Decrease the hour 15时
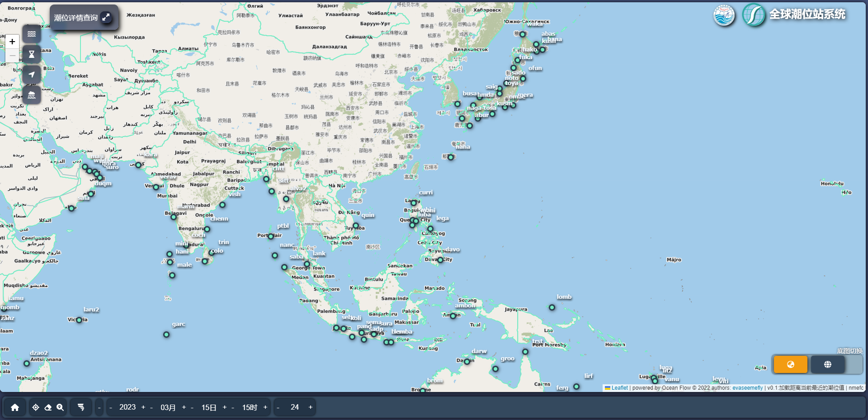Image resolution: width=868 pixels, height=420 pixels. [233, 407]
